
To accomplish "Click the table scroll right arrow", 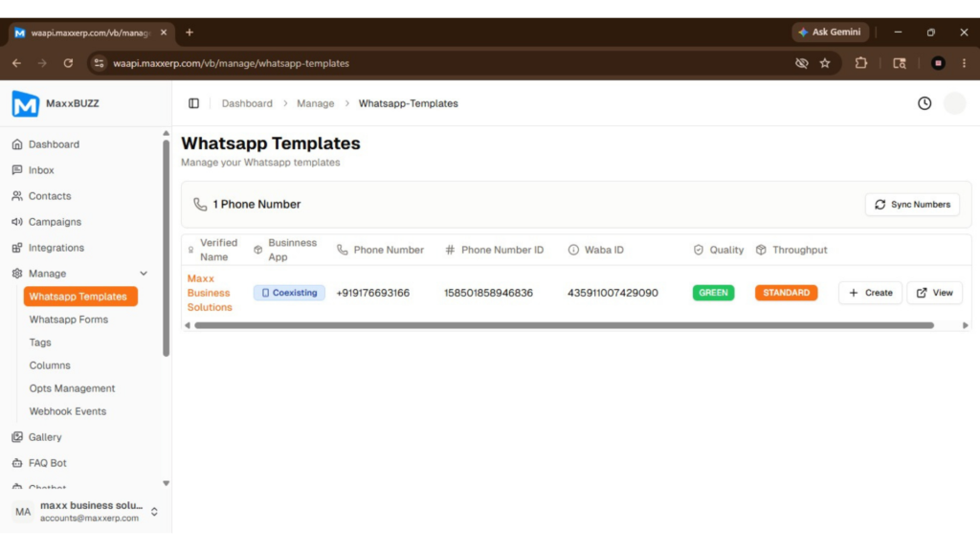I will point(965,325).
